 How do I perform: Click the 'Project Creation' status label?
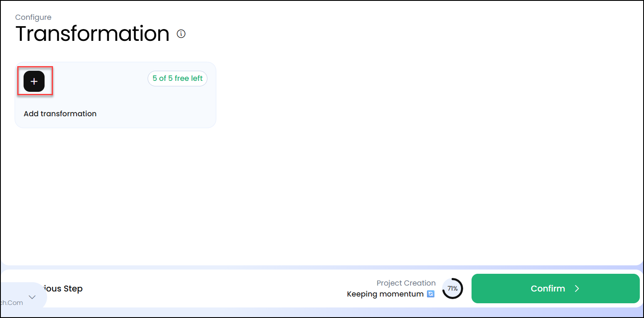(406, 283)
